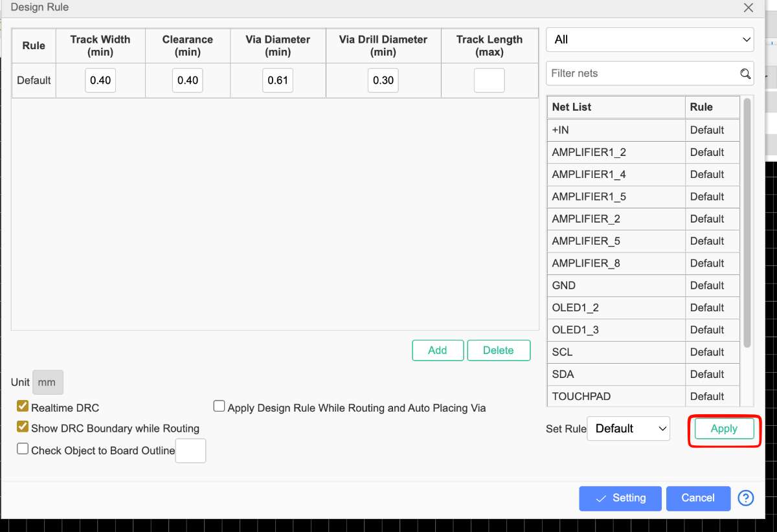Click the Via Drill Diameter 0.30 field

tap(383, 81)
